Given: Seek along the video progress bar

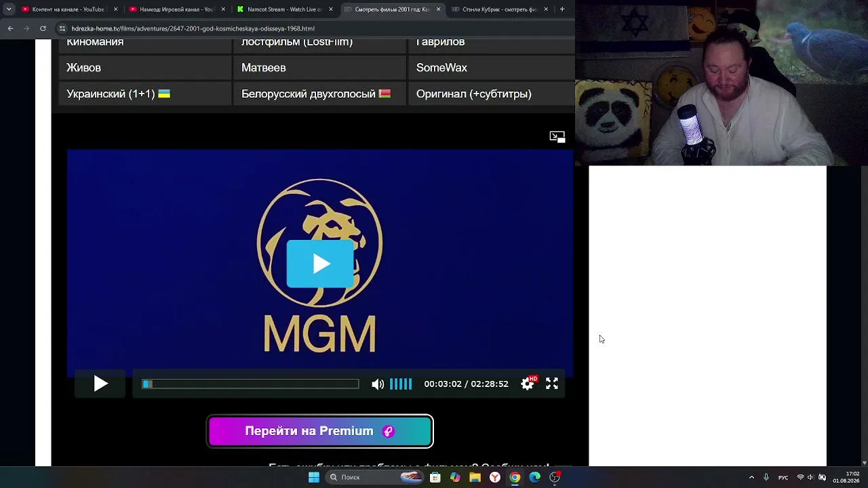Looking at the screenshot, I should tap(250, 384).
